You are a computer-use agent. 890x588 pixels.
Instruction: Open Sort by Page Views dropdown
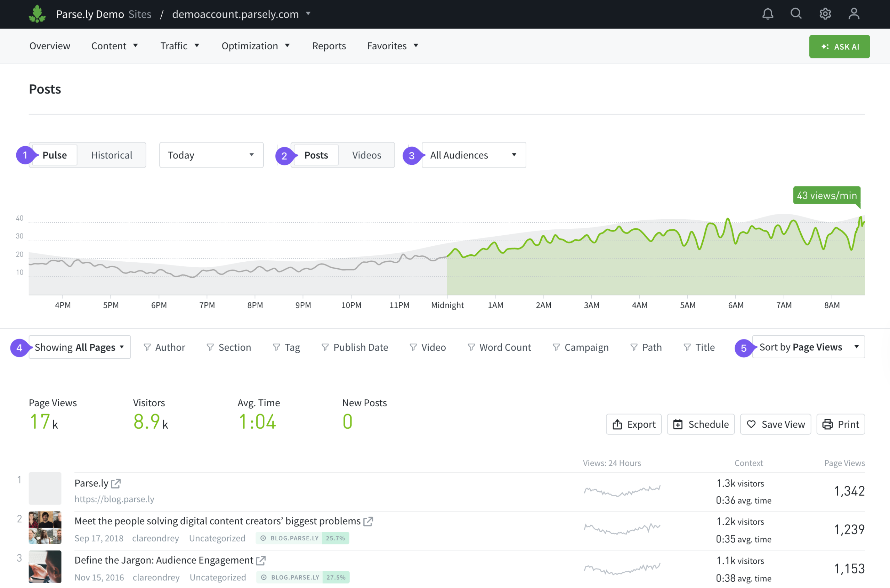click(808, 347)
